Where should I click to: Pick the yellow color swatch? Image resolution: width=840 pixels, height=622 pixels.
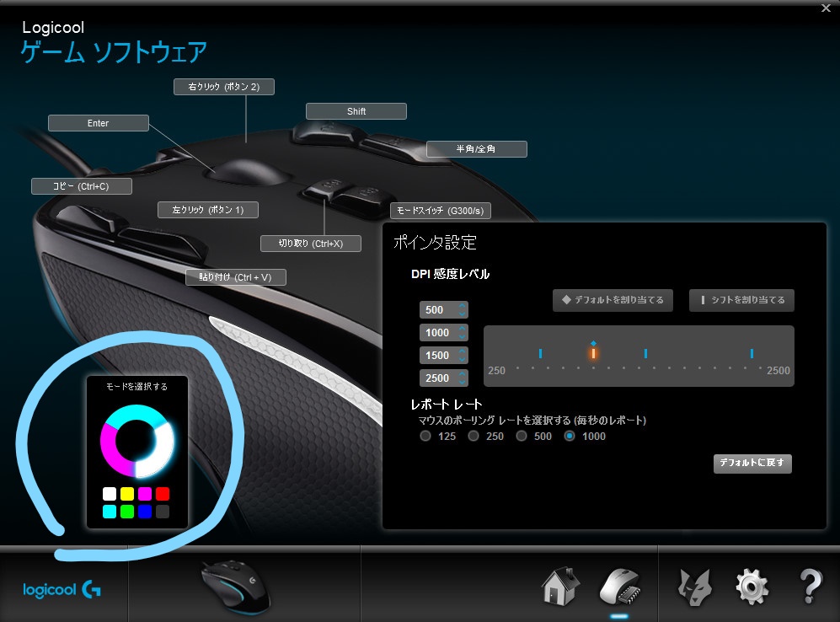click(x=127, y=493)
